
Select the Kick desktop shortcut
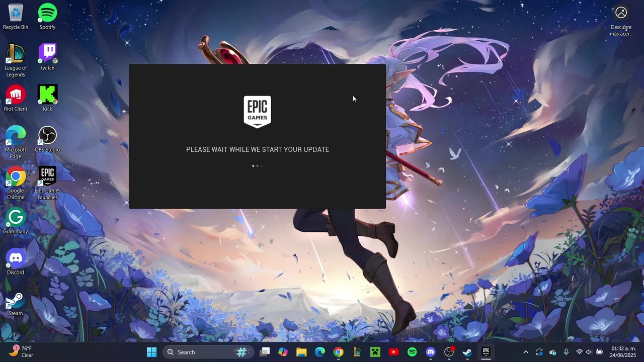[x=47, y=99]
